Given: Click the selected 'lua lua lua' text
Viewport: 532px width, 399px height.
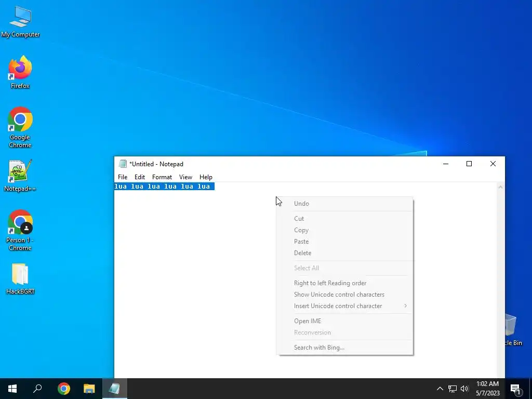Looking at the screenshot, I should pyautogui.click(x=164, y=187).
